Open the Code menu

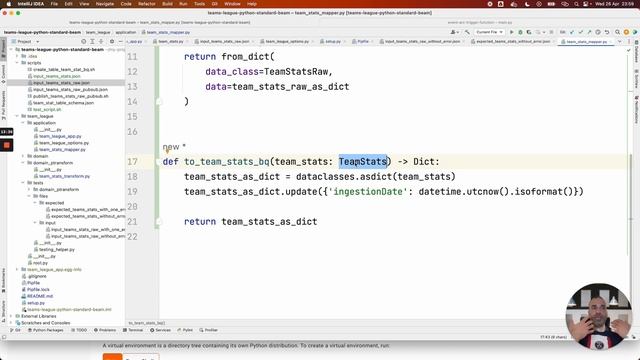[126, 4]
